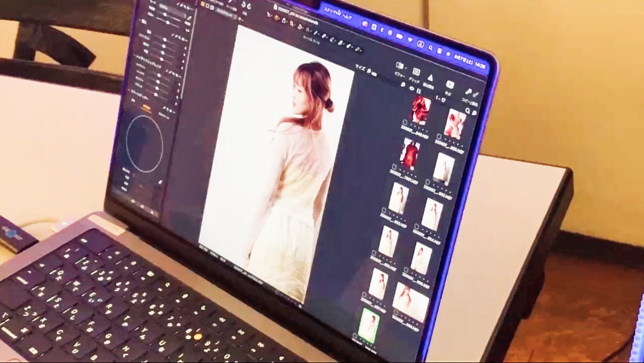
Task: Open the 学ぶ learn toolbar icon
Action: [x=450, y=85]
